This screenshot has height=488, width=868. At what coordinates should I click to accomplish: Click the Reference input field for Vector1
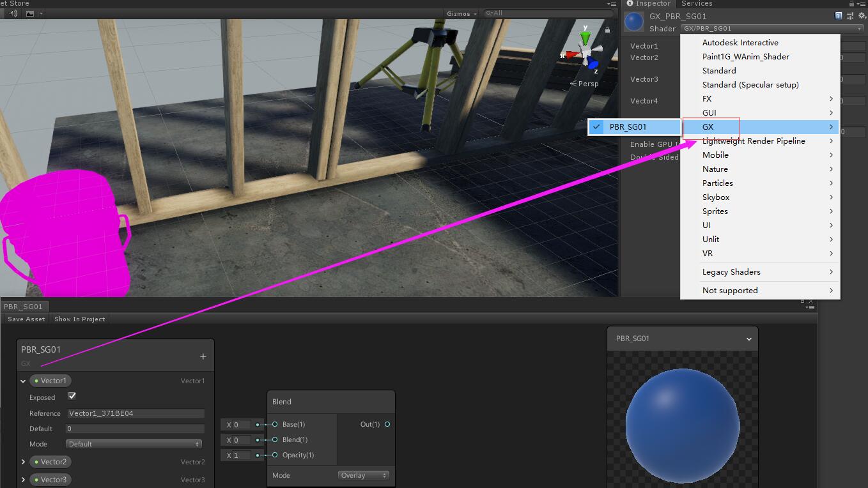136,413
